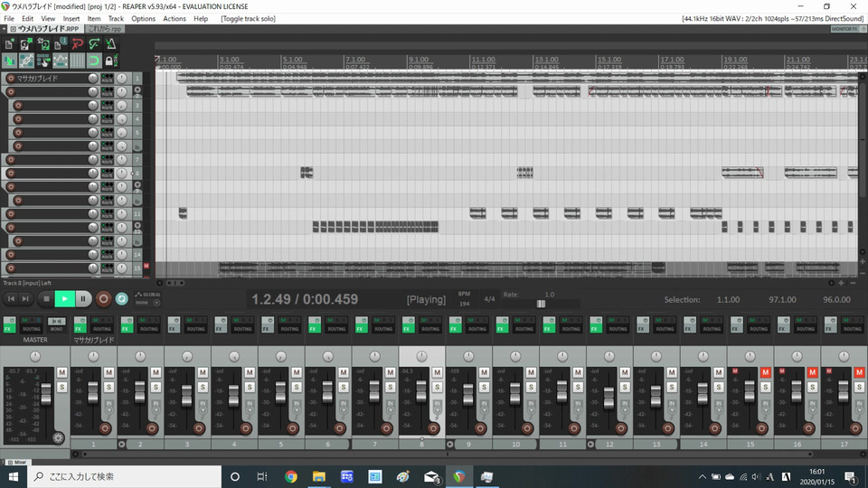Click the Mixer docker tab
Image resolution: width=868 pixels, height=488 pixels.
[x=17, y=462]
